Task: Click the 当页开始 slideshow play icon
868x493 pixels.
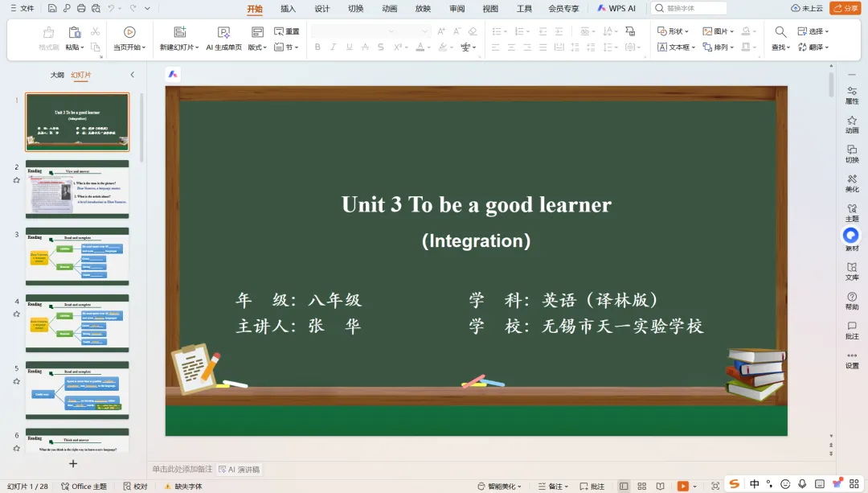Action: tap(129, 32)
